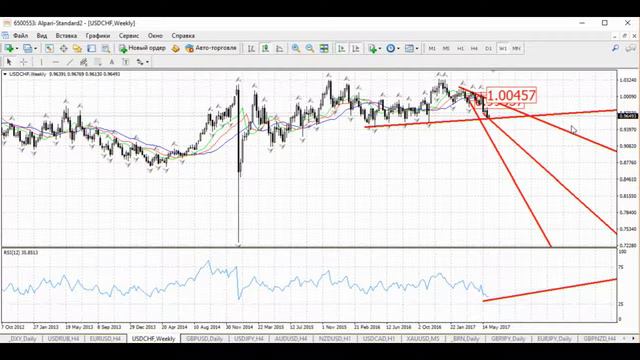Select the H4 timeframe

pyautogui.click(x=474, y=49)
